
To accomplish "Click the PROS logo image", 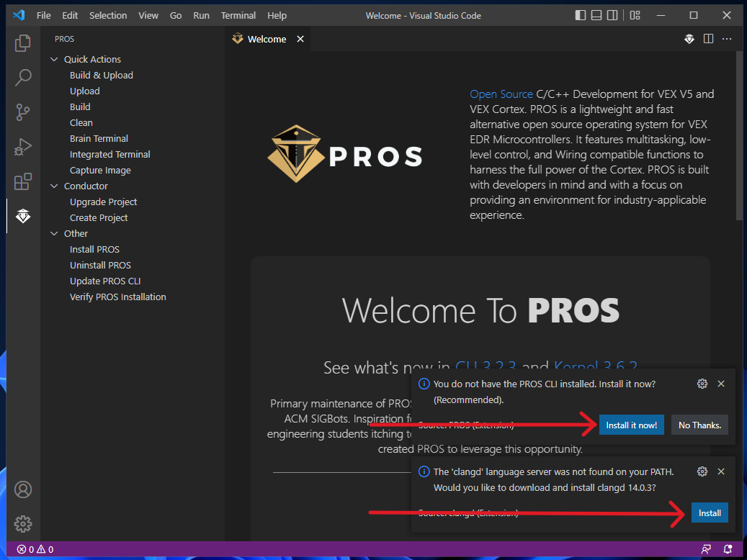I will 344,154.
